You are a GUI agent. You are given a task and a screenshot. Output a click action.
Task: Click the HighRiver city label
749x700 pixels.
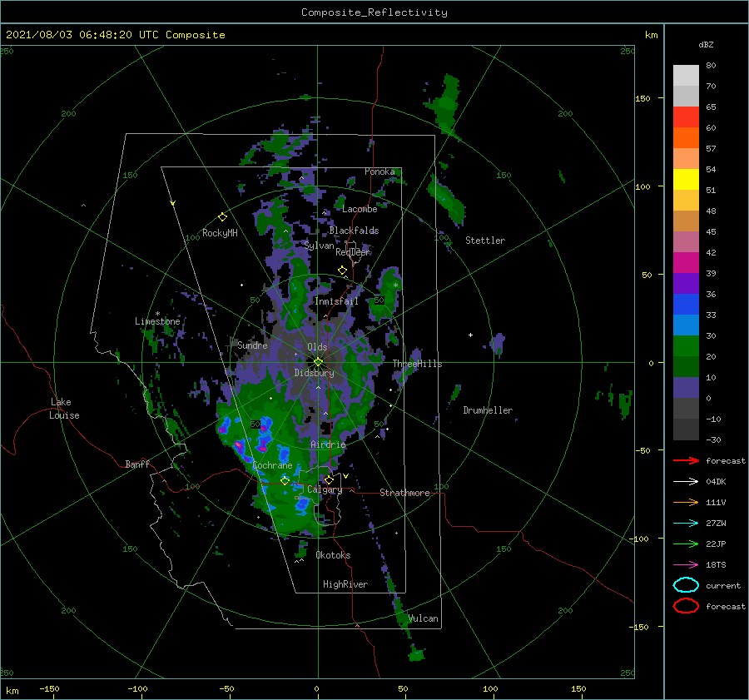coord(345,584)
